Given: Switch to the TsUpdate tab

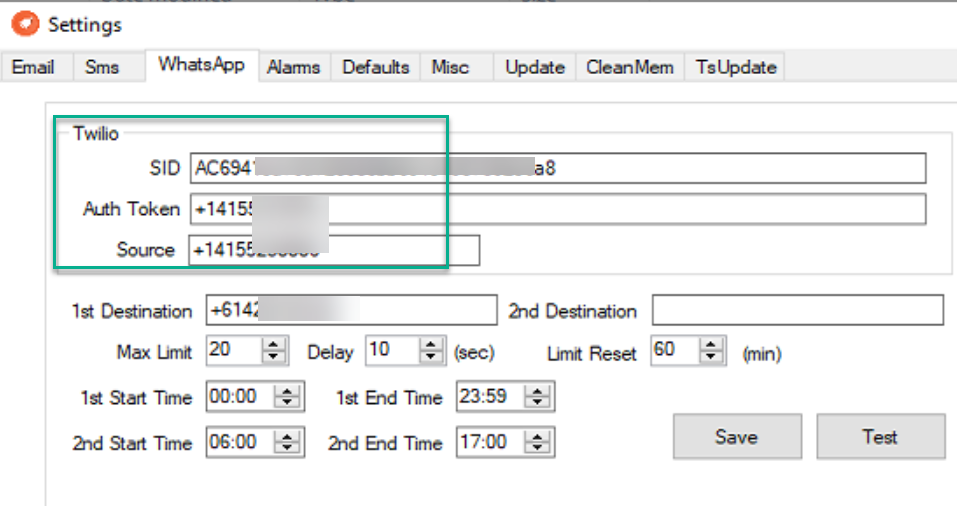Looking at the screenshot, I should (x=736, y=67).
